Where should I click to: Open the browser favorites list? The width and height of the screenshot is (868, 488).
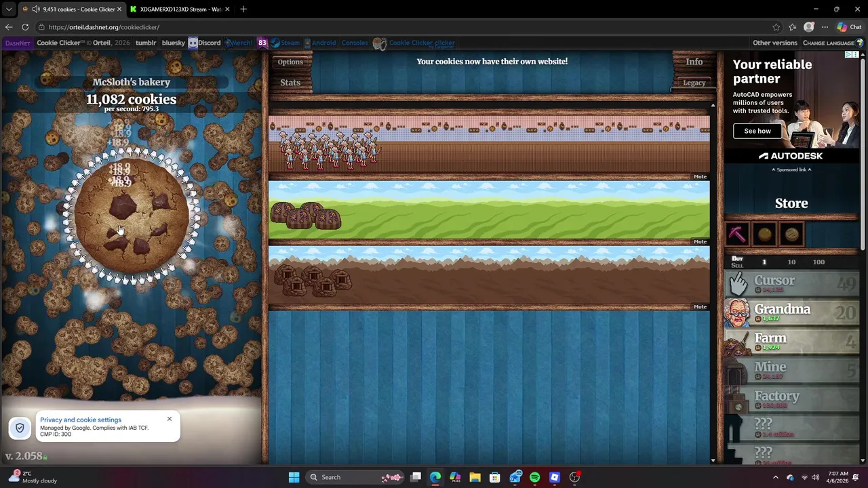point(792,27)
